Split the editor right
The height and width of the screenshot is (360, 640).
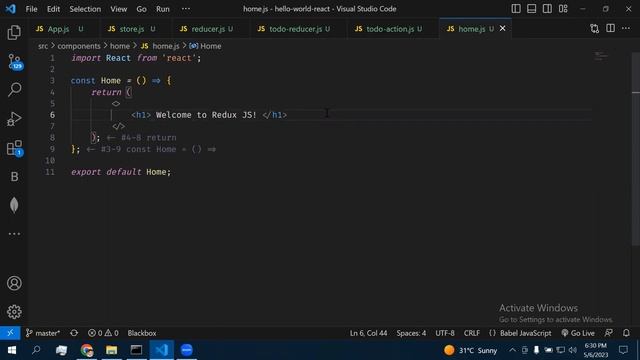610,28
